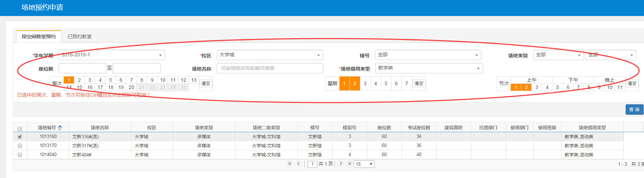Image resolution: width=644 pixels, height=178 pixels.
Task: Sort by 场地编号 column sort icon
Action: (x=60, y=128)
